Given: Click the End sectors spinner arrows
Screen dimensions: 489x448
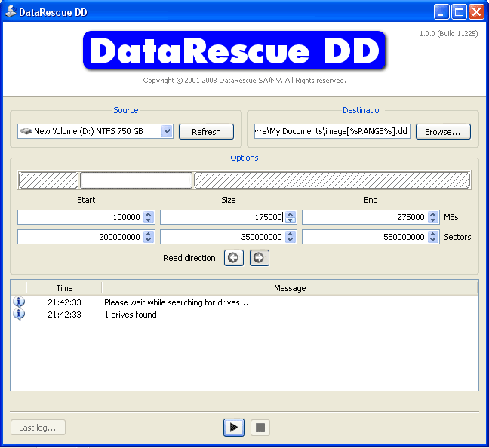Looking at the screenshot, I should pyautogui.click(x=433, y=237).
